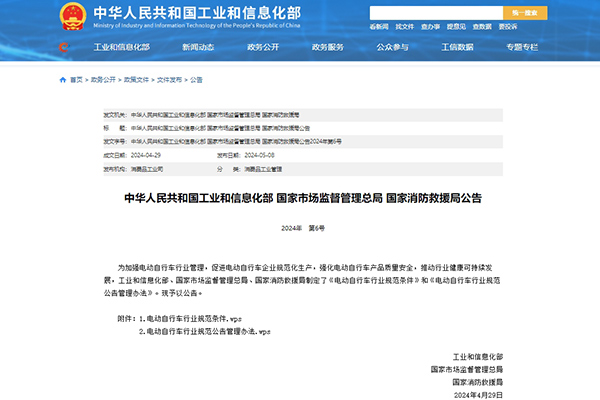Screen dimensions: 600x400
Task: Open the 新闻动态 nav tab
Action: click(x=198, y=47)
